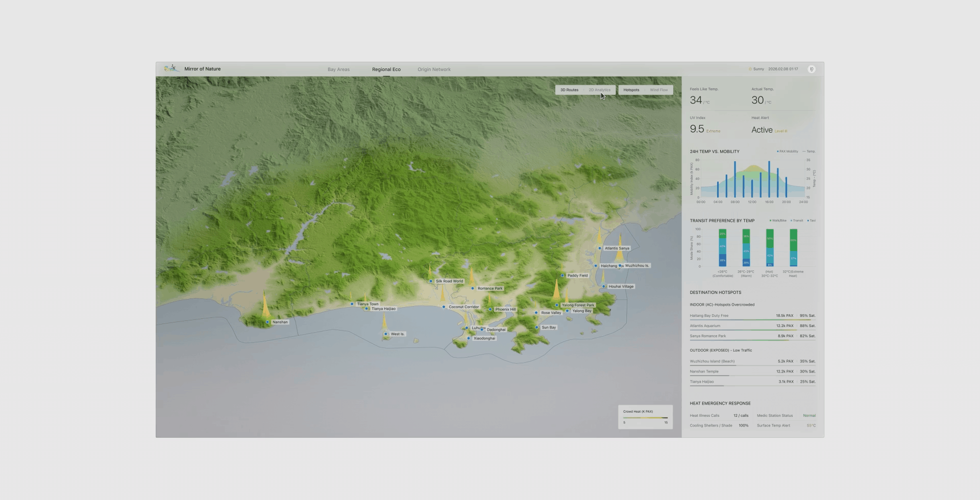
Task: Click Haitang Bay Duty Free saturation bar
Action: [x=753, y=320]
